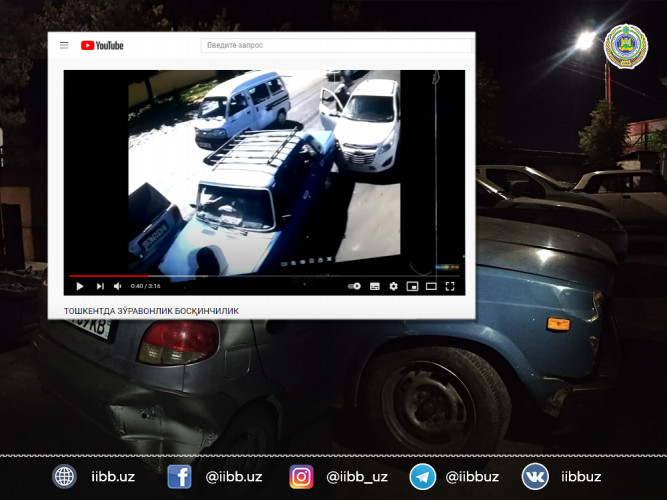This screenshot has width=667, height=500.
Task: Play the video
Action: click(x=80, y=286)
